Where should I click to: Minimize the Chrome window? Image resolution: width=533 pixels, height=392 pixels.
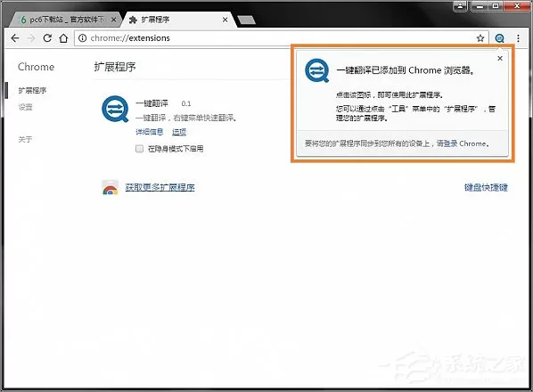tap(480, 5)
